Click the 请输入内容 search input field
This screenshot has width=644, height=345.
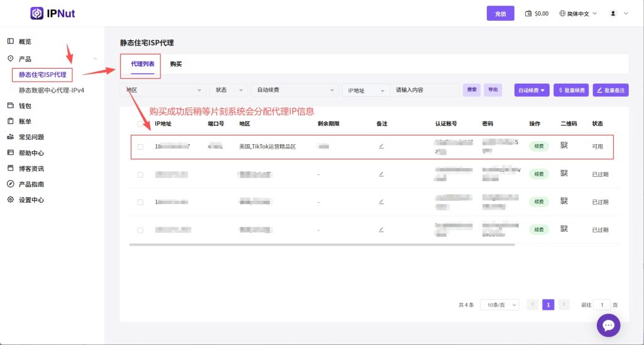tap(425, 90)
